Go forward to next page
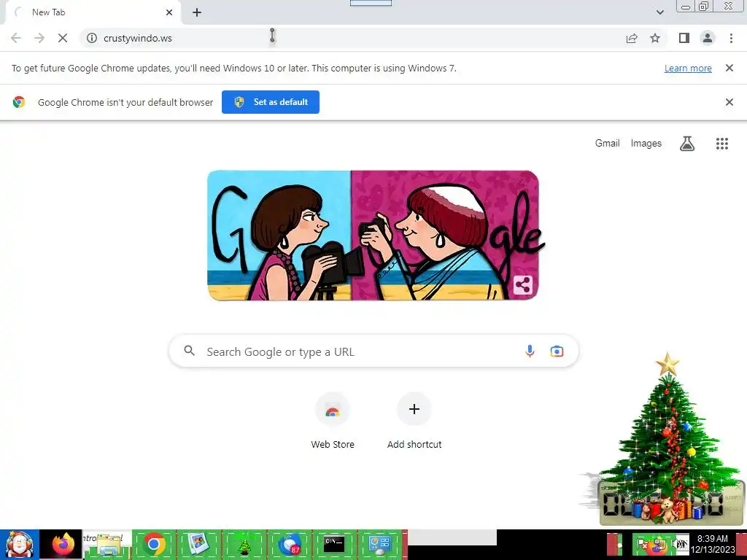 click(x=39, y=38)
